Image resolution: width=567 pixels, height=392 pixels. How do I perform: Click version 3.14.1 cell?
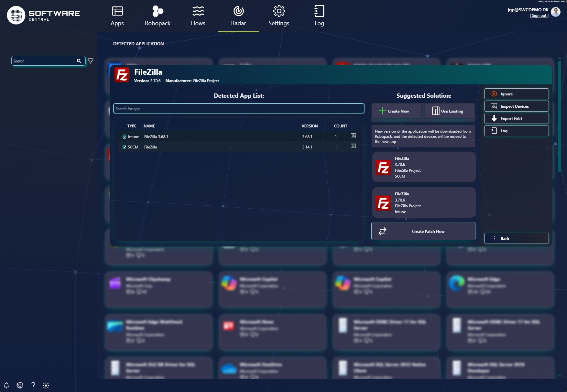307,147
